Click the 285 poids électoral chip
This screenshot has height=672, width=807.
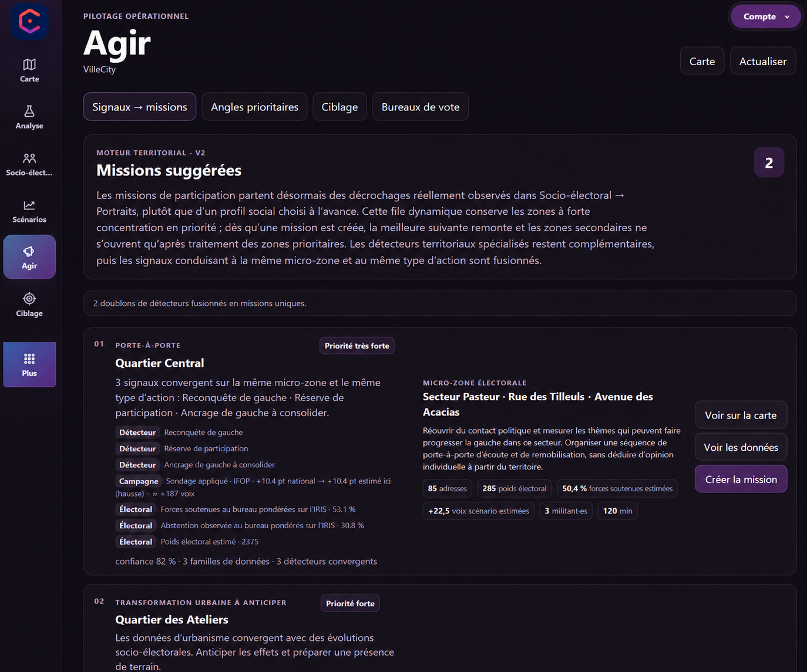pyautogui.click(x=515, y=488)
